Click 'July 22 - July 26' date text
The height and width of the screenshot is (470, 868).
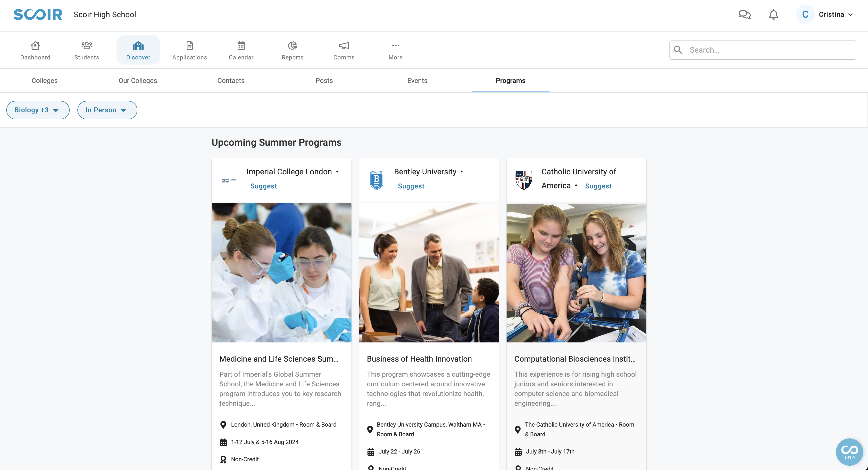pyautogui.click(x=399, y=452)
